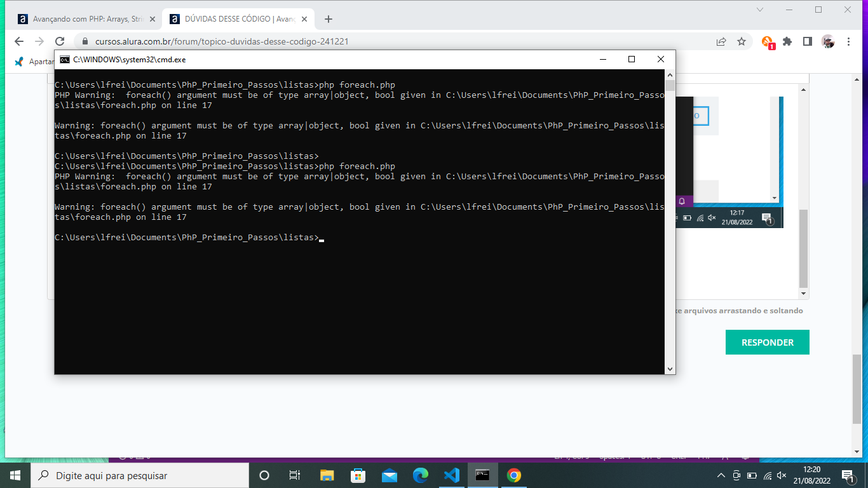The width and height of the screenshot is (868, 488).
Task: Click the muted volume tray icon
Action: click(782, 475)
